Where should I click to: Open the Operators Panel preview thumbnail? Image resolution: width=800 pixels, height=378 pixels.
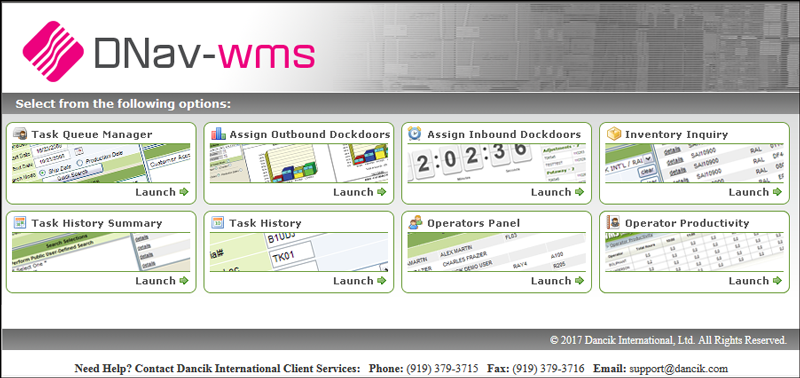click(x=496, y=252)
